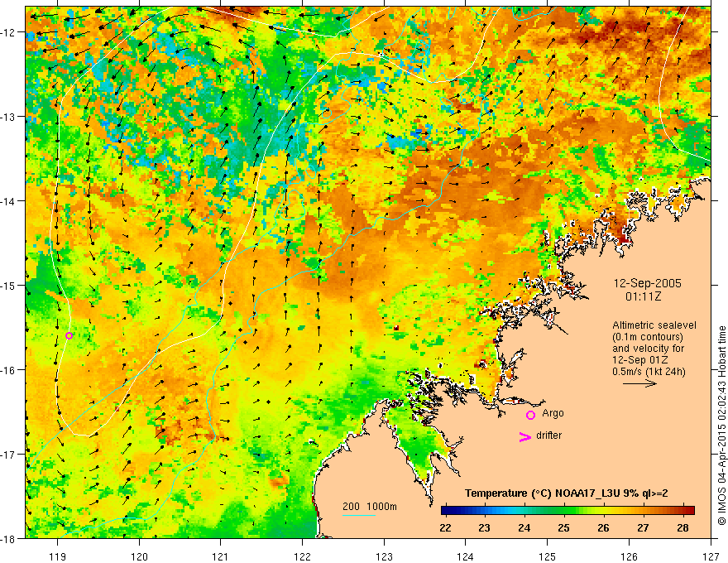Click latitude axis label -18
The height and width of the screenshot is (563, 728).
[9, 538]
